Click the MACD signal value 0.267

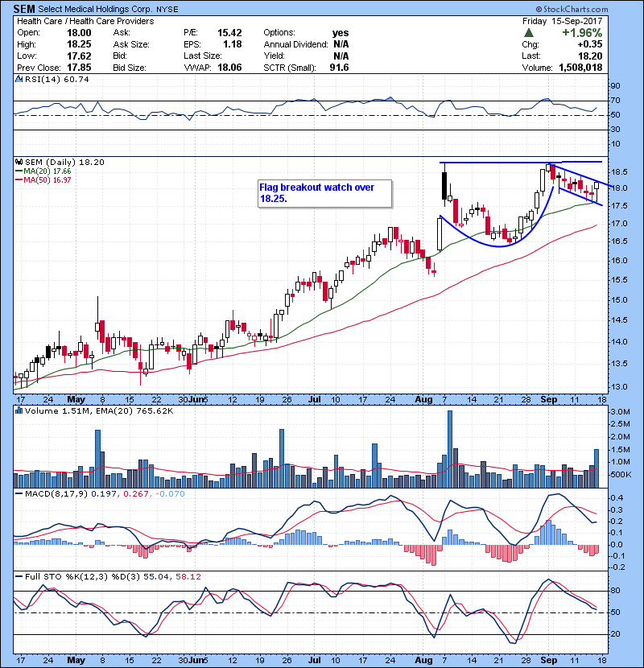coord(135,494)
